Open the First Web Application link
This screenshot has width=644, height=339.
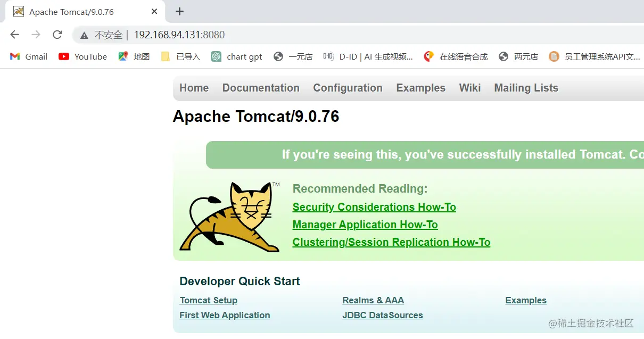(225, 315)
